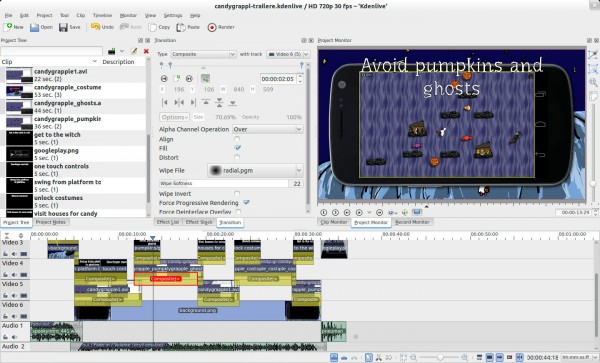The height and width of the screenshot is (363, 600).
Task: Hide video on Video 5 track
Action: [23, 295]
